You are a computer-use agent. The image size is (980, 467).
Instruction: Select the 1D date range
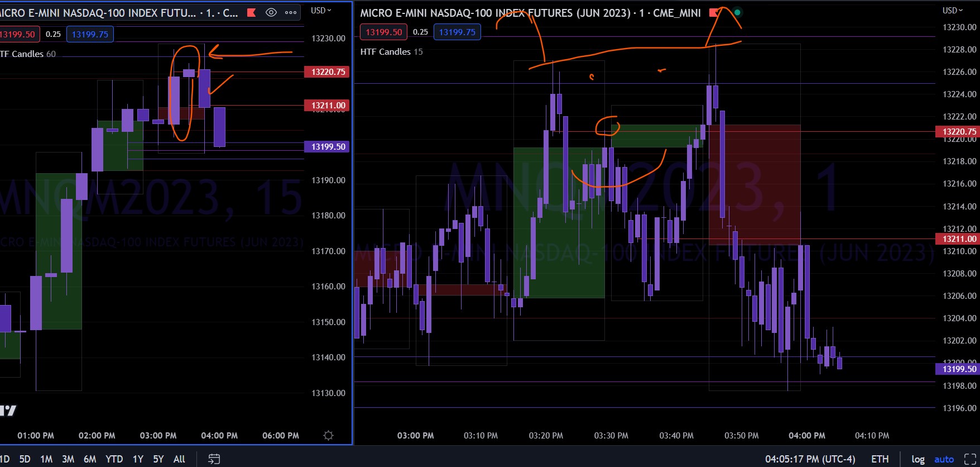(5, 459)
